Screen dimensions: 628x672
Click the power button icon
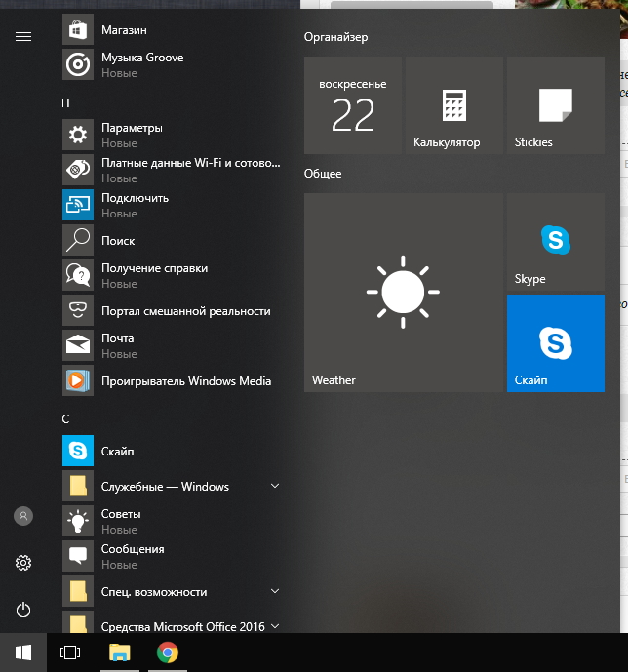click(23, 610)
